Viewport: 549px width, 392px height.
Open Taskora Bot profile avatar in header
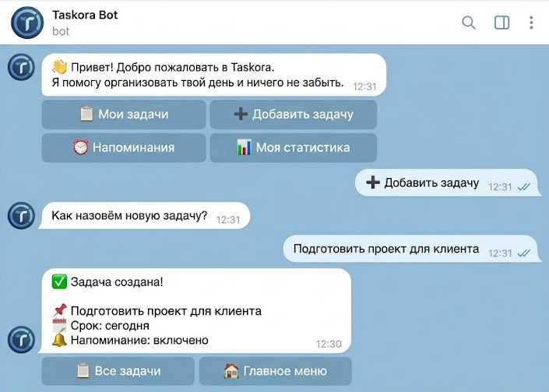[x=27, y=23]
